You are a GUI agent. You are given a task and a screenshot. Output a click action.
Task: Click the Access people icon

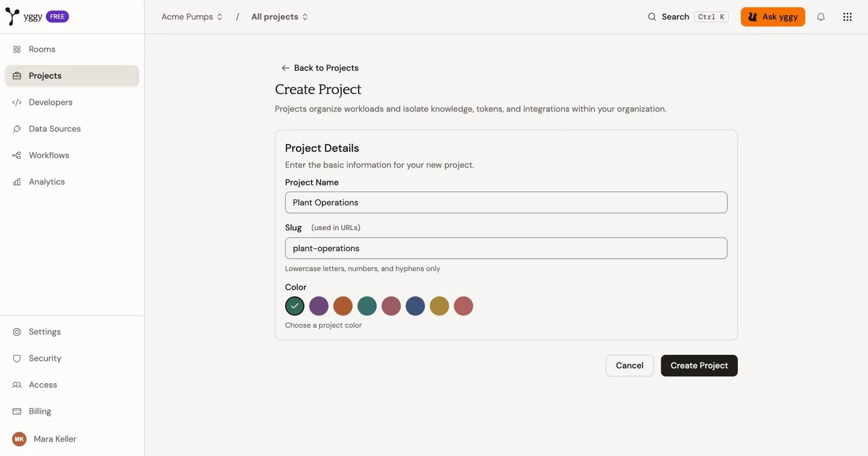[x=17, y=385]
